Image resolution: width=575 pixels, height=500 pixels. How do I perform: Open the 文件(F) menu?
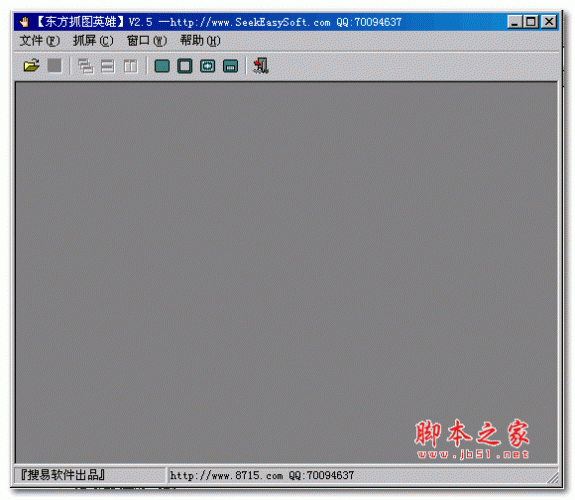point(39,41)
